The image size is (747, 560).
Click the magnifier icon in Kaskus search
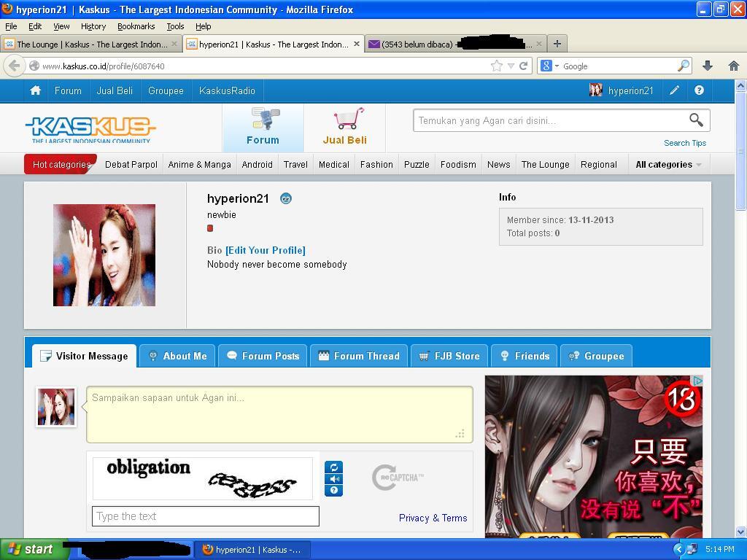(696, 120)
